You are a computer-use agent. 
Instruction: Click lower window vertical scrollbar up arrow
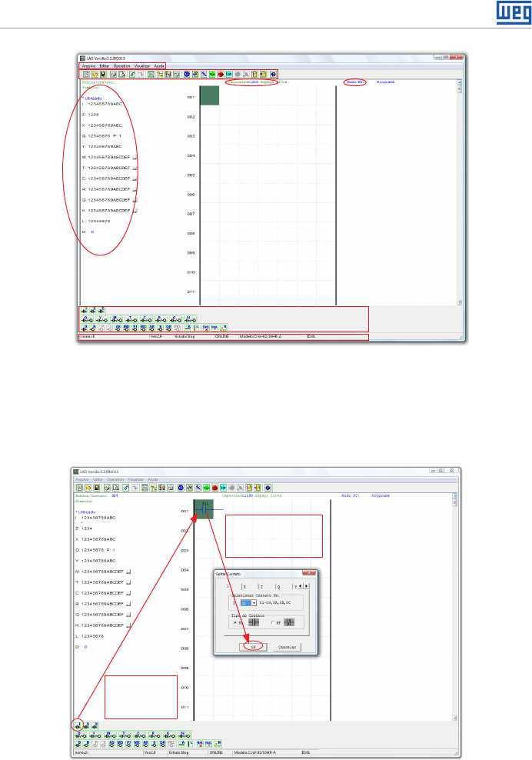(454, 496)
